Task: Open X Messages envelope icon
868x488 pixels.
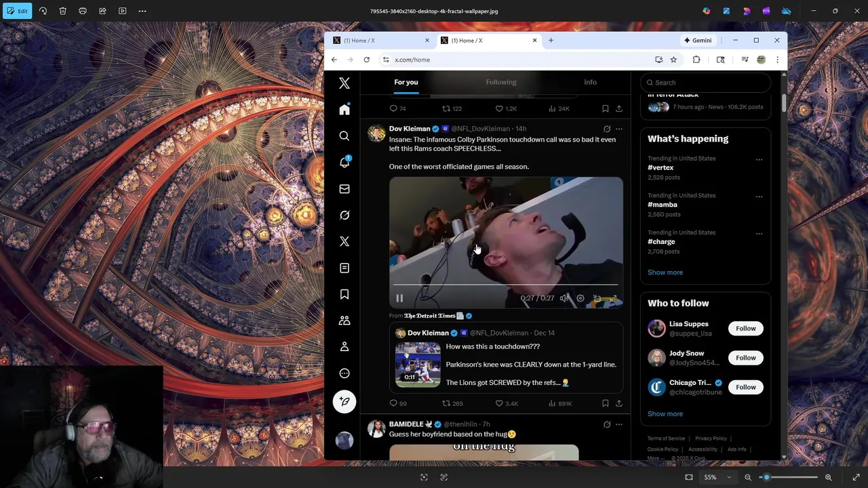Action: click(344, 189)
